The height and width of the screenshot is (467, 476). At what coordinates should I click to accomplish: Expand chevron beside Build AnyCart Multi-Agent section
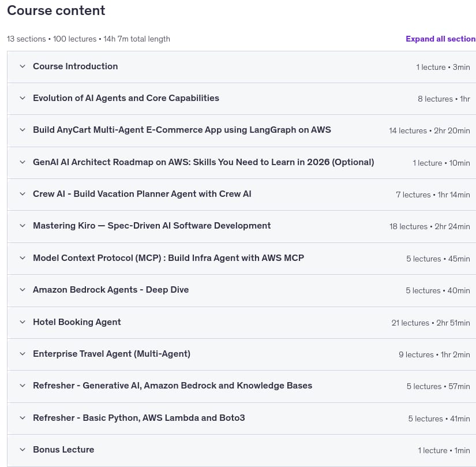(23, 130)
